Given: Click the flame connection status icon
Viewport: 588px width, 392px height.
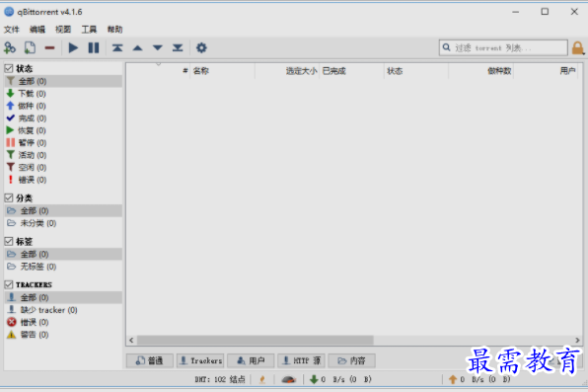Looking at the screenshot, I should (262, 379).
